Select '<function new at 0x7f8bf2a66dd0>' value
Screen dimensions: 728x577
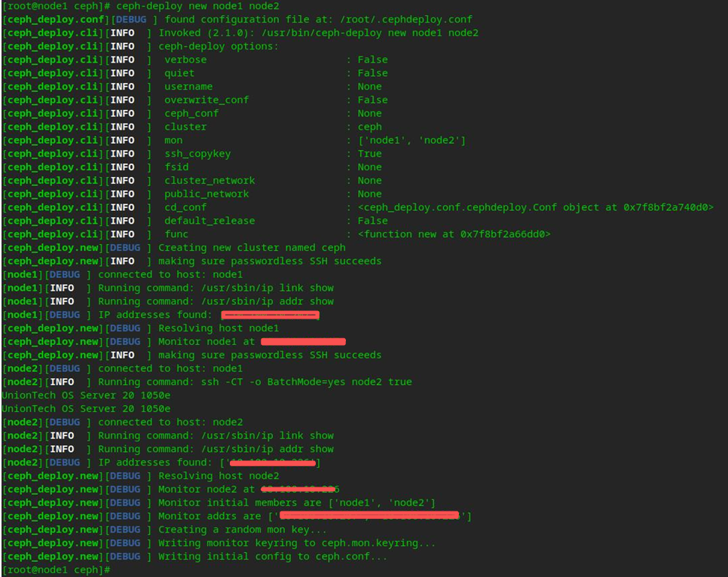[454, 235]
